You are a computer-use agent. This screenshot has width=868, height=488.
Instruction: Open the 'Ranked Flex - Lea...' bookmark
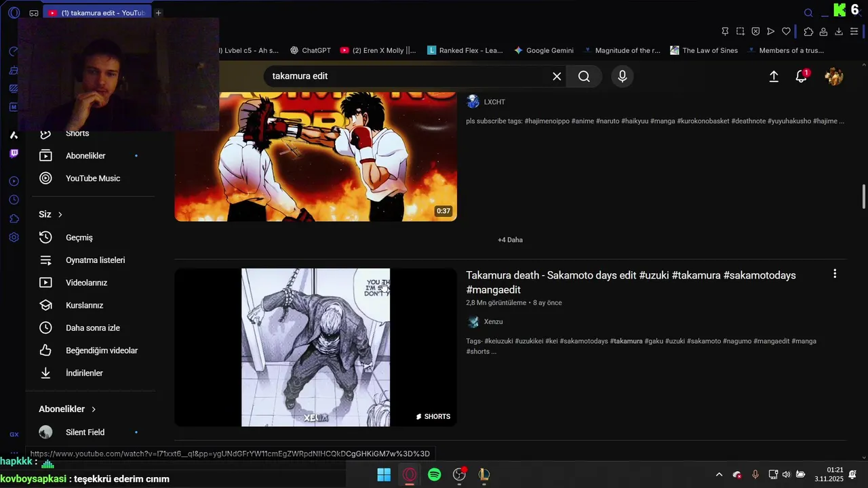coord(465,50)
